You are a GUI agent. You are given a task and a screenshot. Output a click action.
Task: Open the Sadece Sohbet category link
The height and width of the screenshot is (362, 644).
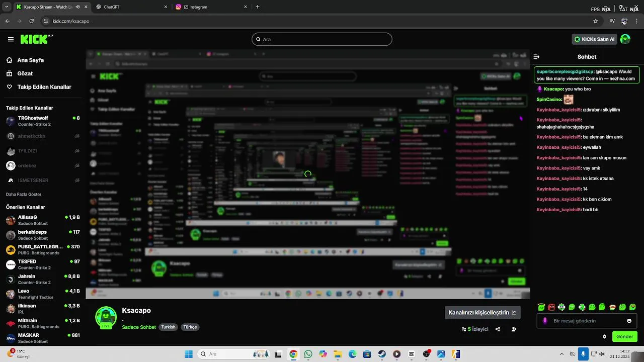coord(139,327)
